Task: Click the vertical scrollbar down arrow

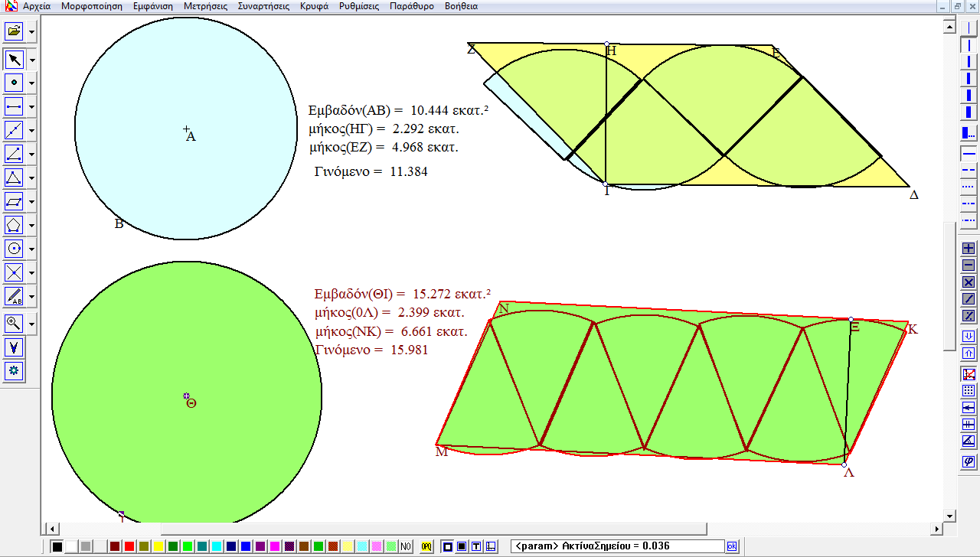Action: point(950,515)
